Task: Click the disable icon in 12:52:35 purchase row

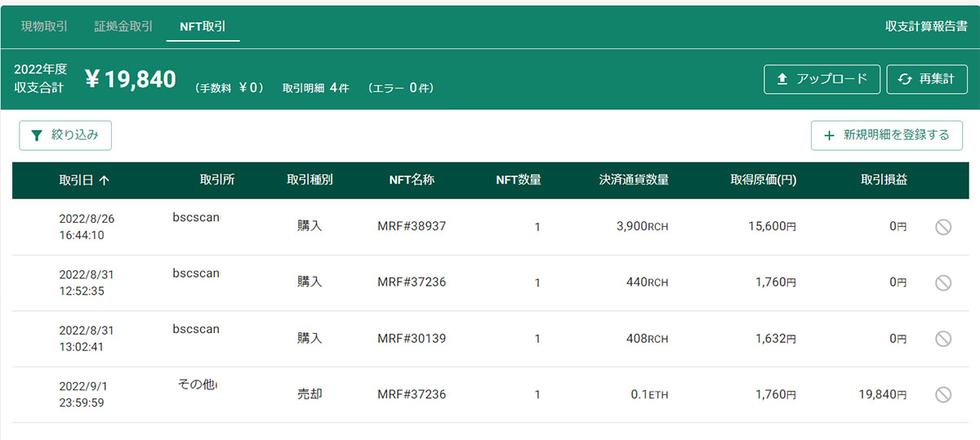Action: pyautogui.click(x=942, y=282)
